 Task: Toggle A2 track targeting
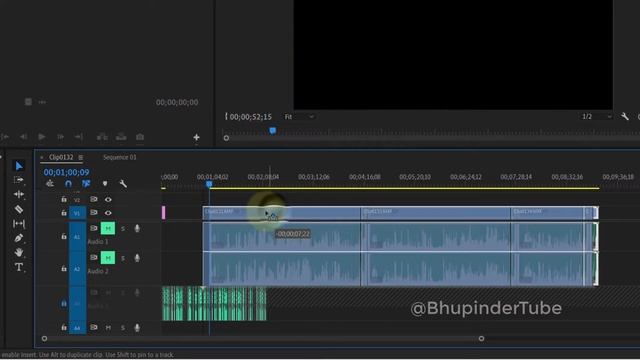(x=77, y=269)
